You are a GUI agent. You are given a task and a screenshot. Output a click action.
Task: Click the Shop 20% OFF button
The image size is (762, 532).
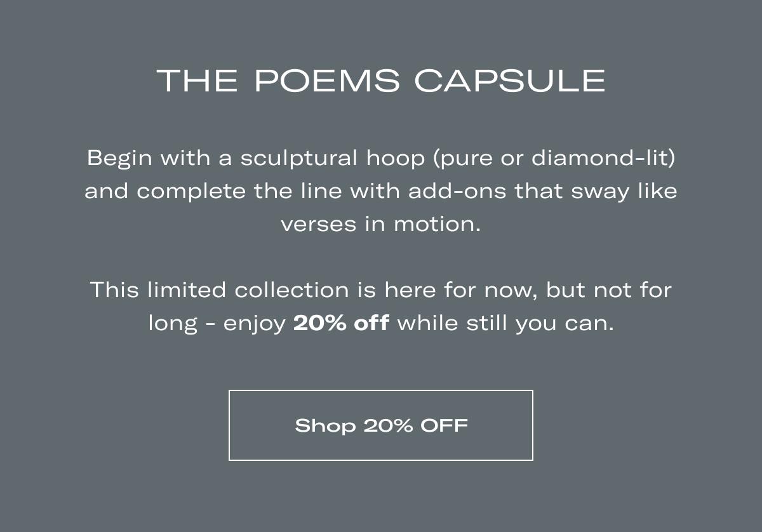click(381, 425)
